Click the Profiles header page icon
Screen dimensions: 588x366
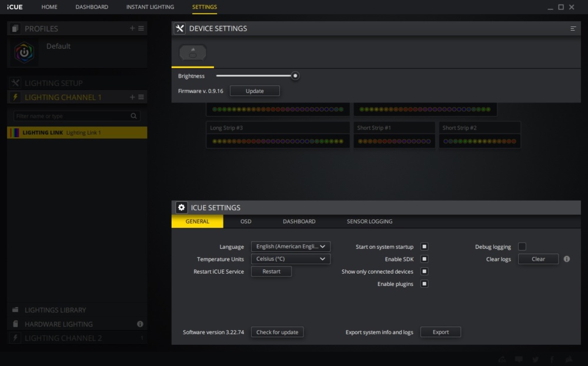(x=15, y=28)
